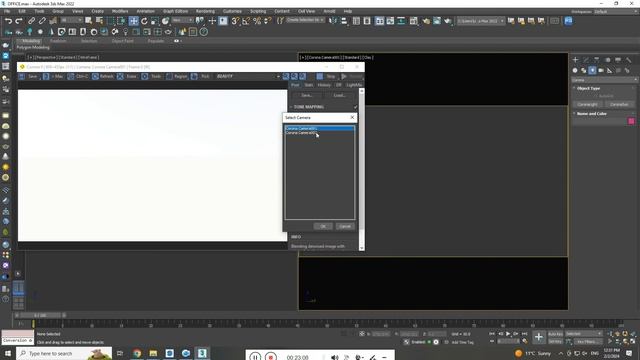Open the selection filter dropdown
The width and height of the screenshot is (640, 360).
(x=70, y=20)
